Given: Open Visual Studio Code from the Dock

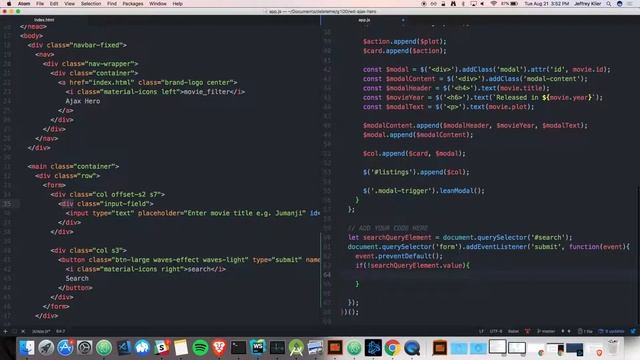Looking at the screenshot, I should pyautogui.click(x=123, y=348).
